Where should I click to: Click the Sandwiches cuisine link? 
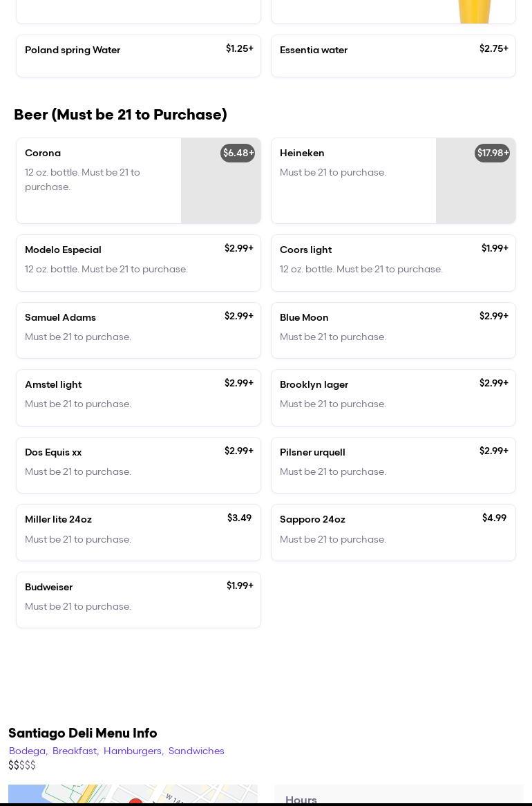click(196, 751)
